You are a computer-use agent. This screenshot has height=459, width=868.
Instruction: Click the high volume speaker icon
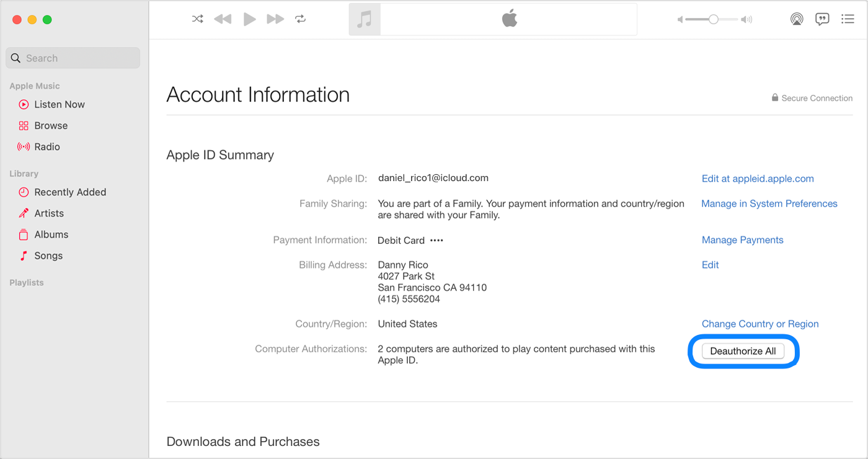tap(747, 20)
